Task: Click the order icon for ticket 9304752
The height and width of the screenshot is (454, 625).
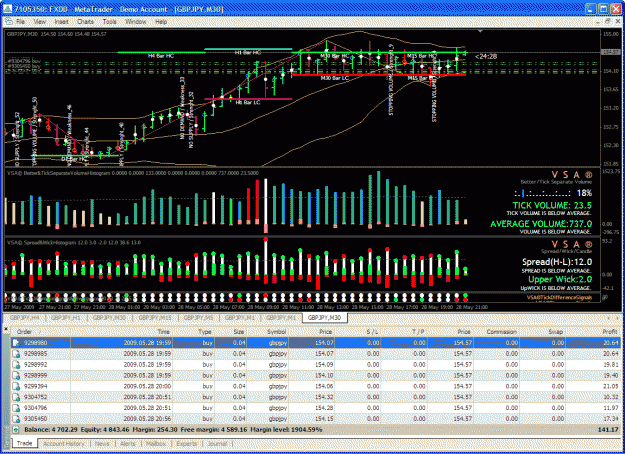Action: click(16, 397)
